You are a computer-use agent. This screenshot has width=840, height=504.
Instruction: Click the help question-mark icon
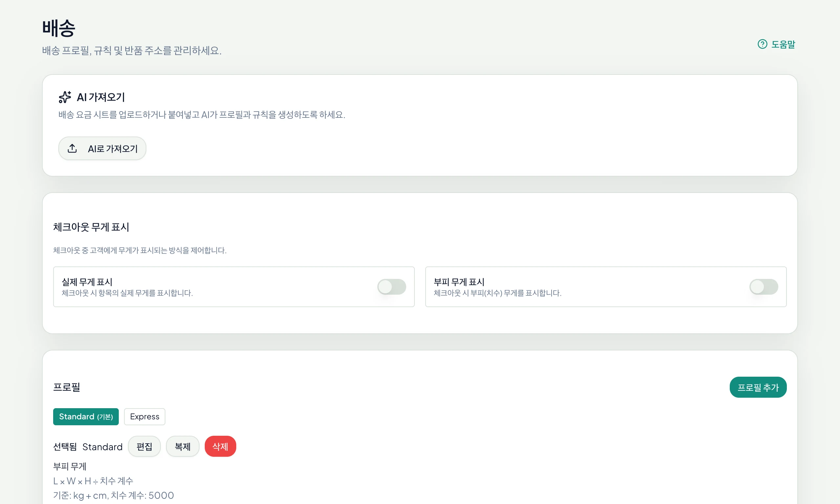[762, 44]
